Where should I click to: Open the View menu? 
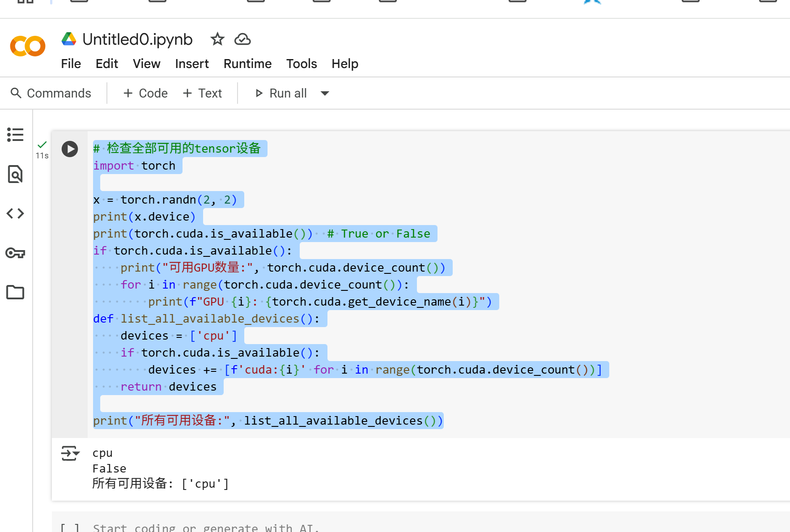[147, 64]
